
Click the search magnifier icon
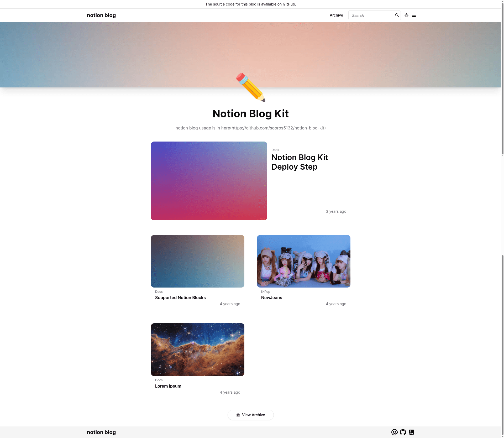click(x=397, y=15)
